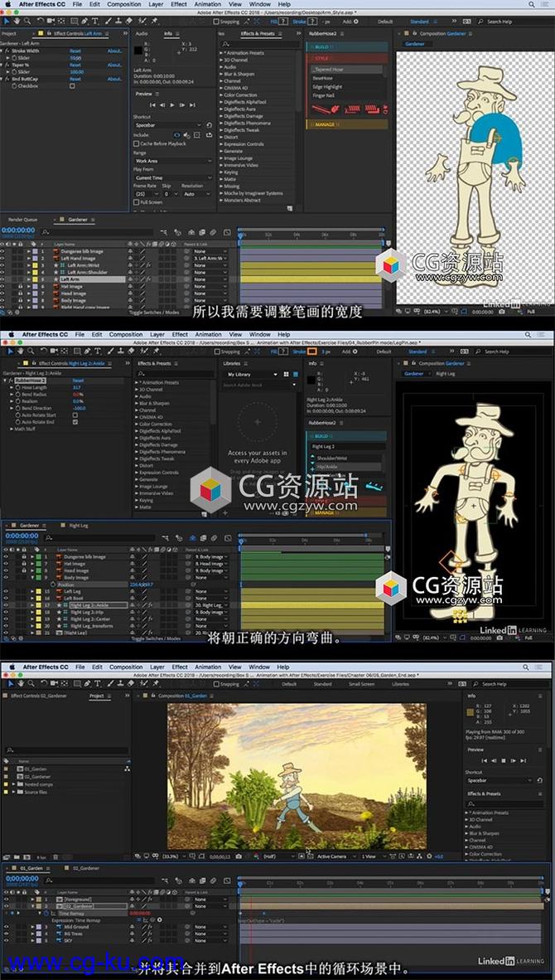Image resolution: width=555 pixels, height=980 pixels.
Task: Click the top timeline current time display
Action: pyautogui.click(x=19, y=230)
